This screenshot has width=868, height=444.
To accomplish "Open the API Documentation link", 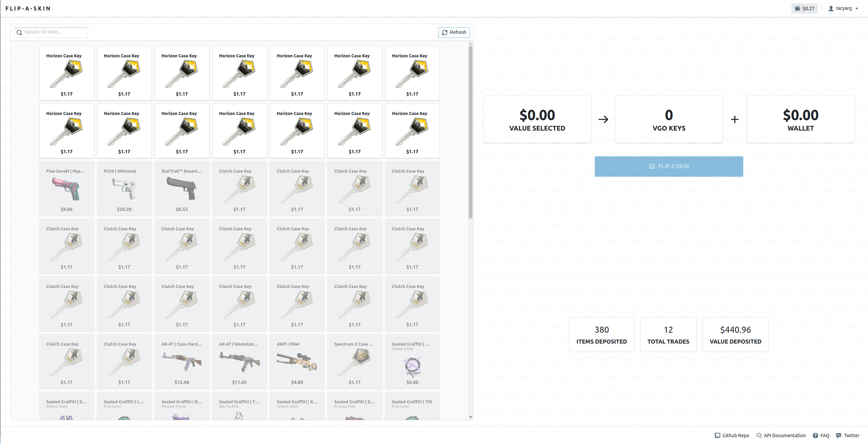I will coord(781,436).
